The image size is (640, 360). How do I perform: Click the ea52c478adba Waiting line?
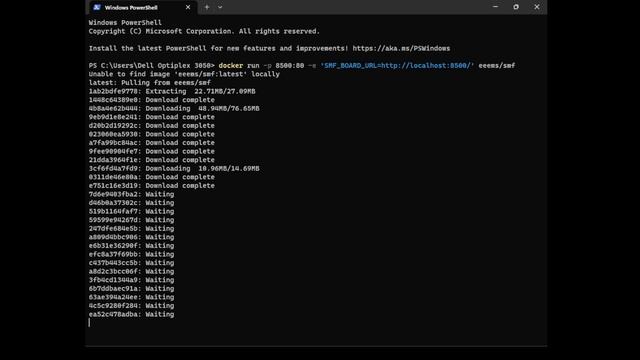click(x=131, y=314)
